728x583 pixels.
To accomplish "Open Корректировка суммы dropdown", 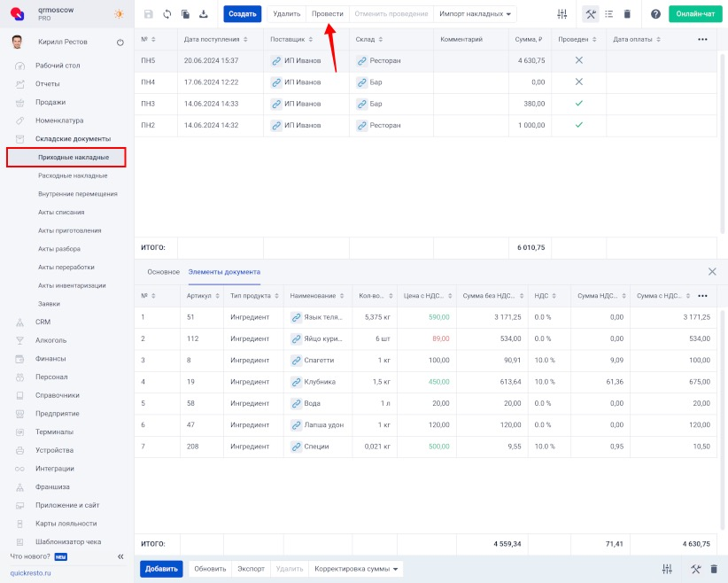I will (x=356, y=569).
